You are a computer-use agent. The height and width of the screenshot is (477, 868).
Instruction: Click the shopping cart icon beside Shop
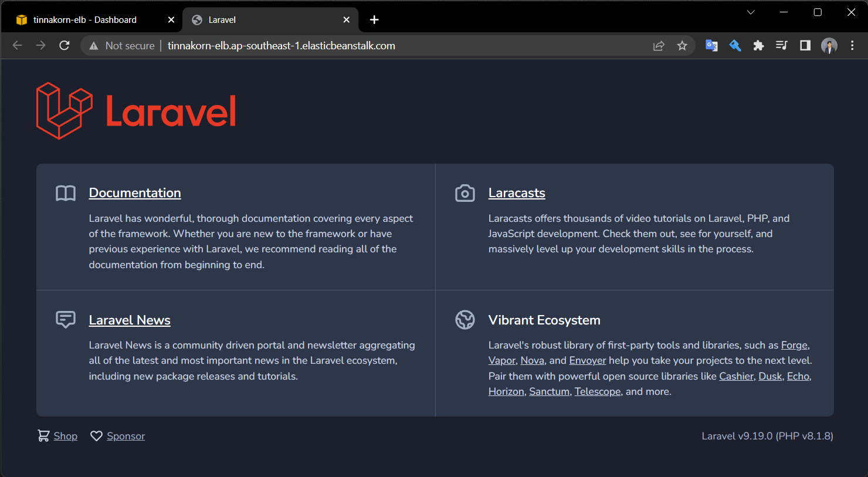point(43,435)
